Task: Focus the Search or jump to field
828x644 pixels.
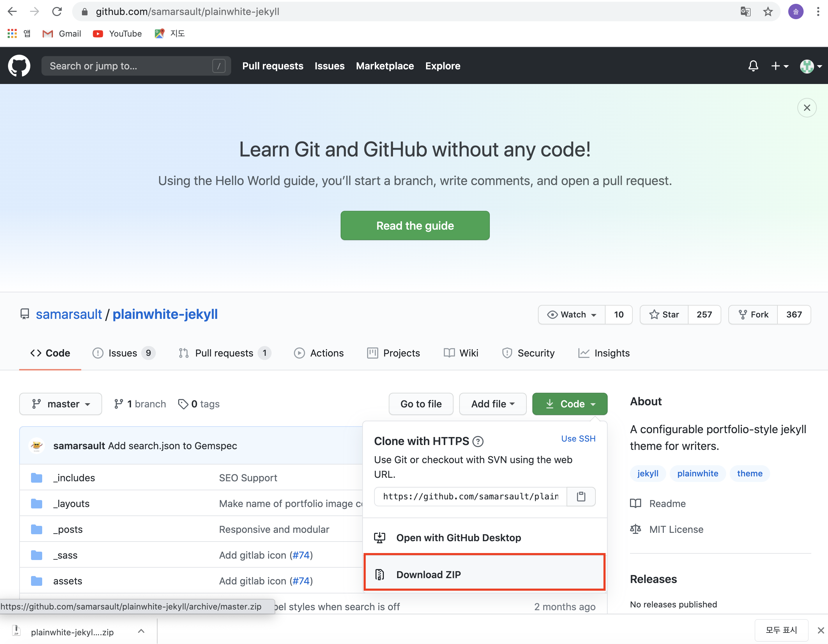Action: 129,66
